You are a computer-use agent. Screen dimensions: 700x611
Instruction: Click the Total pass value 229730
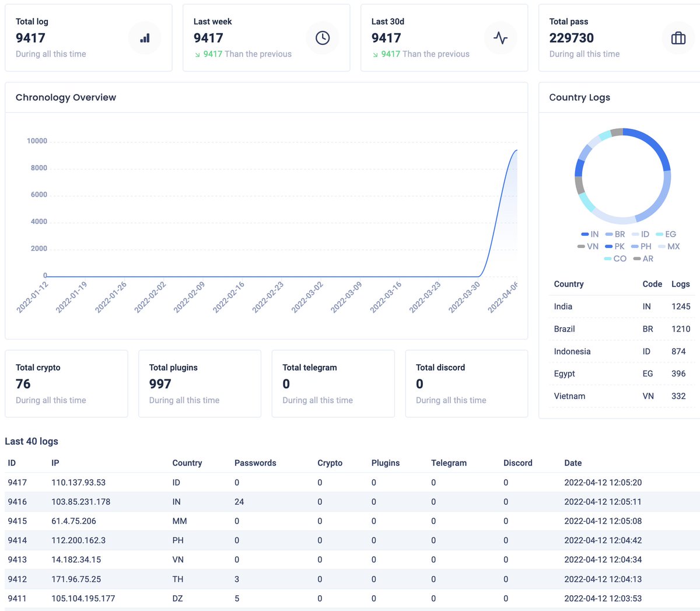pos(572,38)
